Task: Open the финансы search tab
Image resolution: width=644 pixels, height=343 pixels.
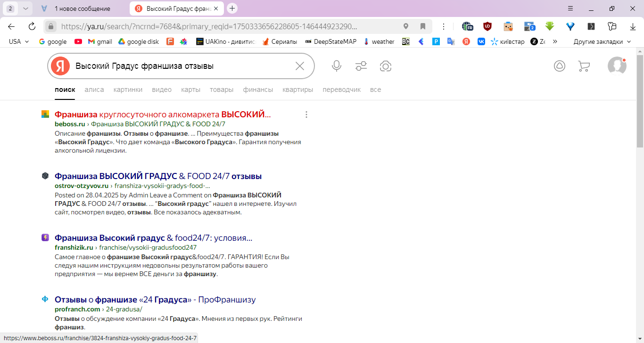Action: 258,90
